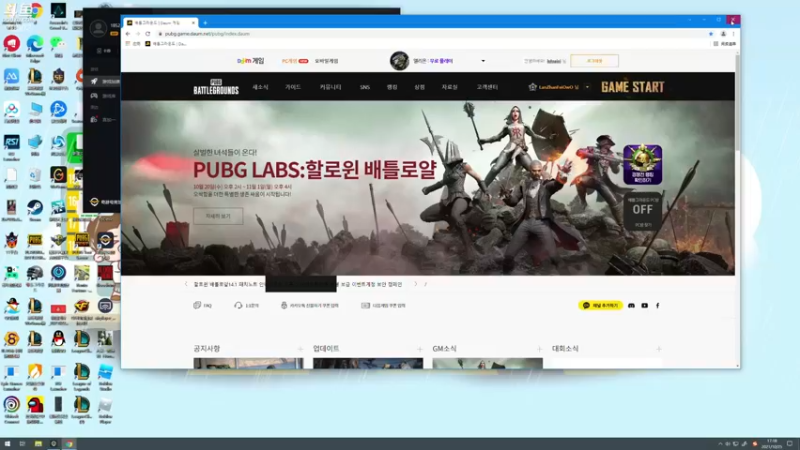Switch to Chrome in the taskbar
Viewport: 800px width, 450px height.
[69, 443]
